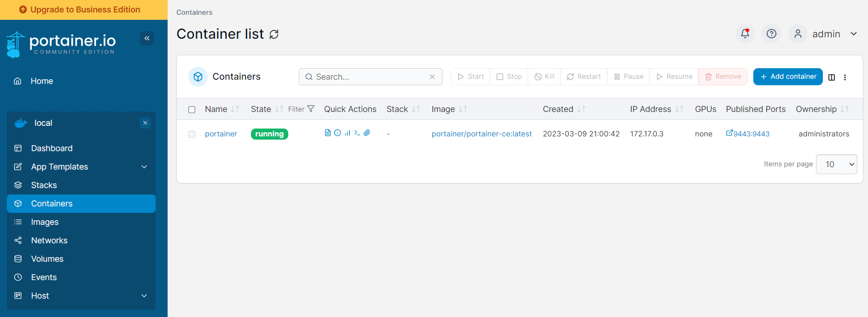
Task: Open inspect quick action for portainer
Action: [338, 133]
